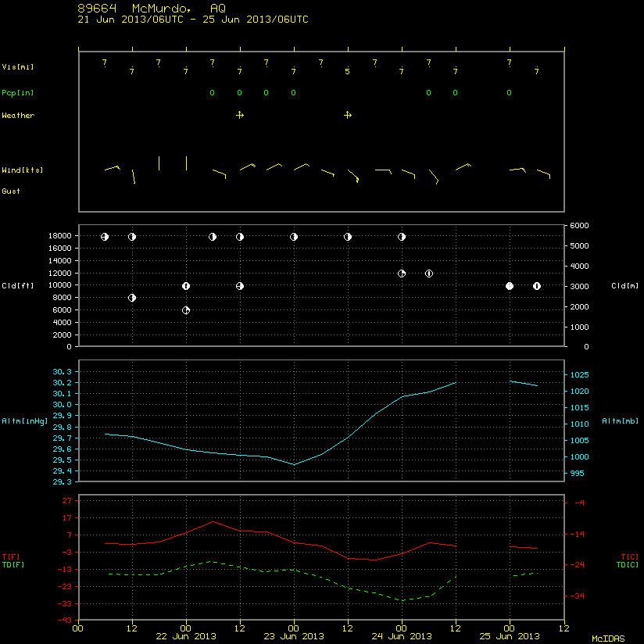644x644 pixels.
Task: Click the Wind[kts] row label
Action: click(x=22, y=170)
